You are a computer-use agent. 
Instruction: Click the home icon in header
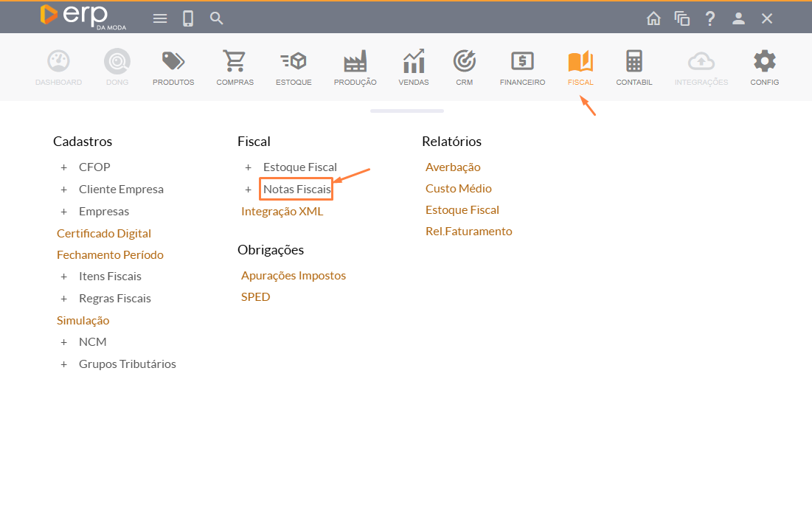[653, 18]
